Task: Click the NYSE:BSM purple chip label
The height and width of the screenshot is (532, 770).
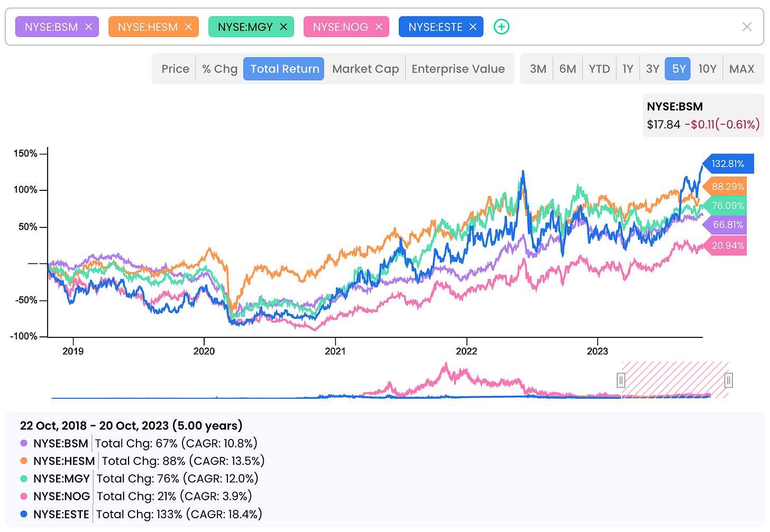Action: click(51, 27)
